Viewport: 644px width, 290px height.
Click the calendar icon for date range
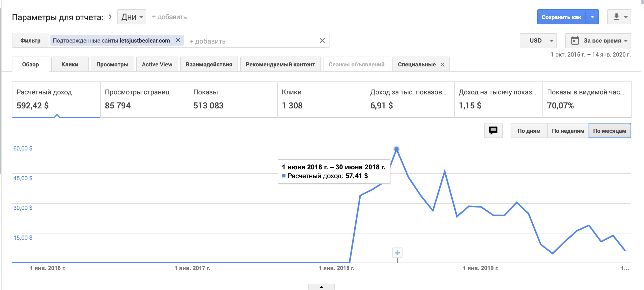[x=575, y=40]
